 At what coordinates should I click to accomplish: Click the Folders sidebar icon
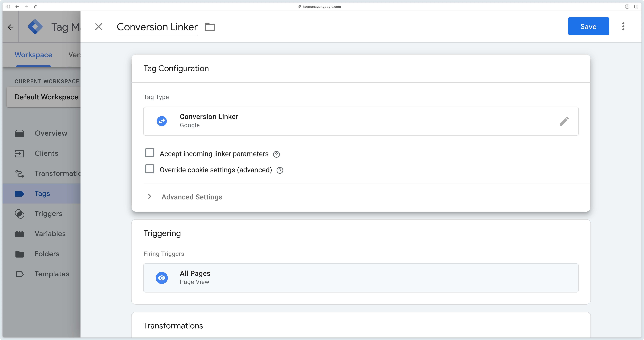click(x=19, y=254)
